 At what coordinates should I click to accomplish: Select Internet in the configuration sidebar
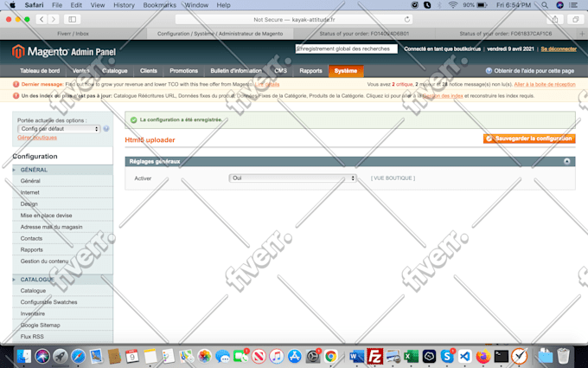[x=62, y=192]
